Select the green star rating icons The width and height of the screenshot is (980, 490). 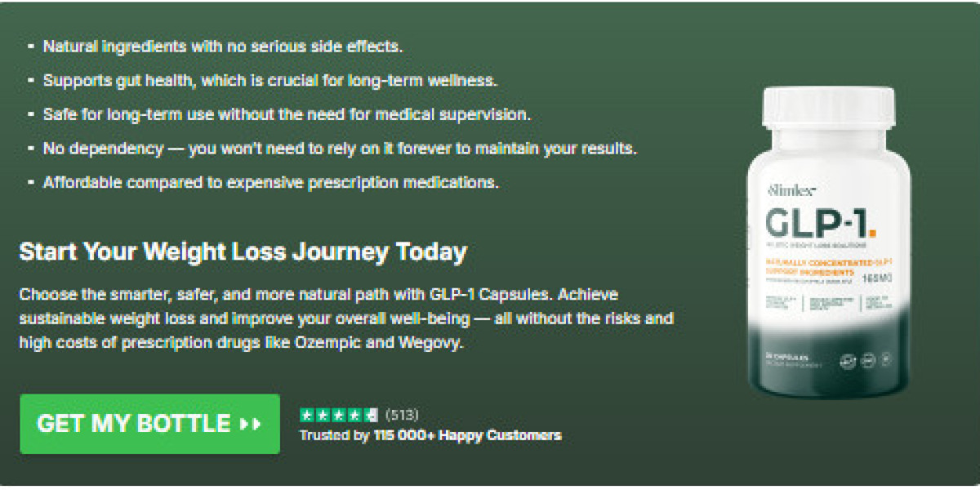[x=339, y=414]
